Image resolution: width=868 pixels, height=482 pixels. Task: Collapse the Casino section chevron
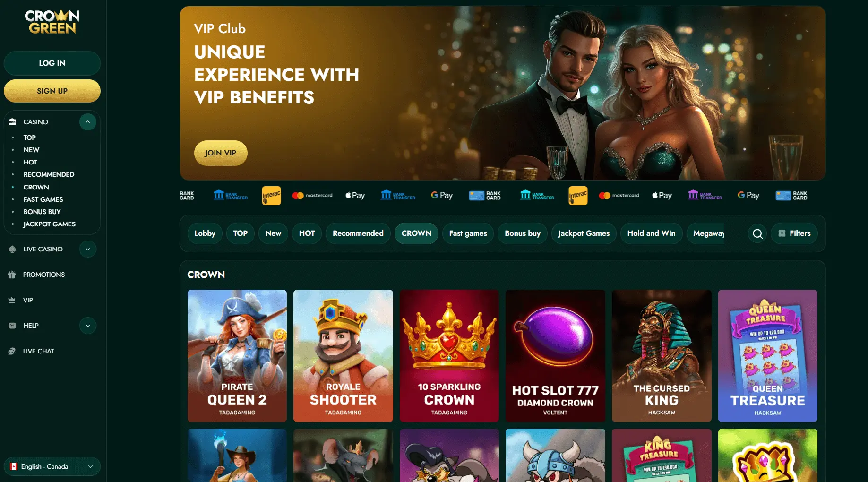tap(88, 122)
